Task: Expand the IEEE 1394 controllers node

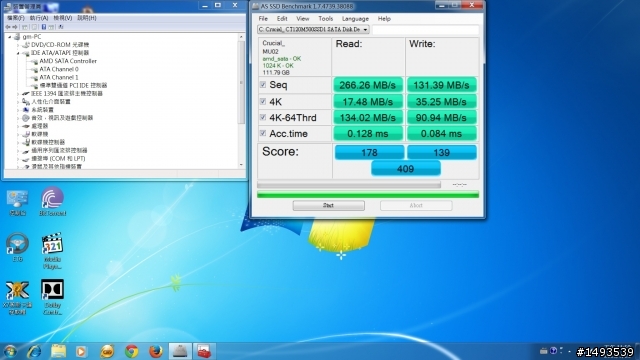Action: 18,94
